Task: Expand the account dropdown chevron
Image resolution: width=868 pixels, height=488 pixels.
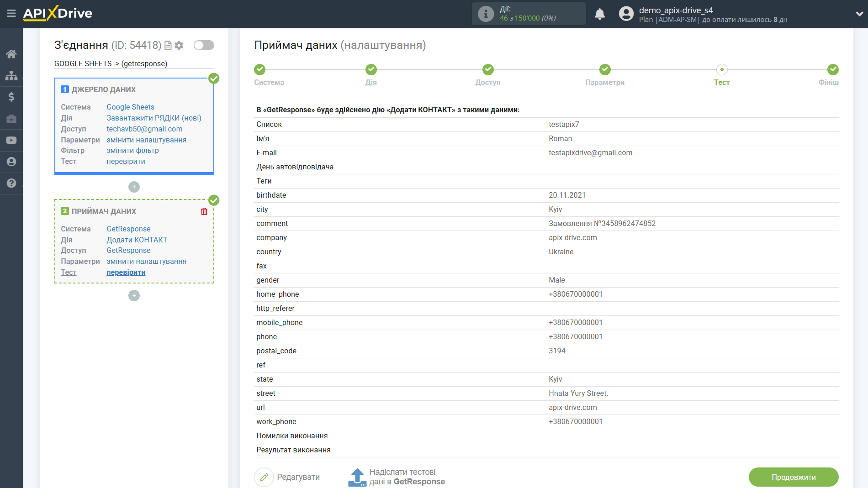Action: tap(859, 14)
